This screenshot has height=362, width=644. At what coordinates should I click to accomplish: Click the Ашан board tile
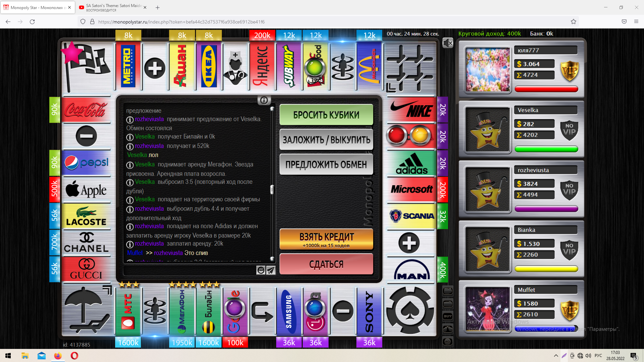(182, 66)
